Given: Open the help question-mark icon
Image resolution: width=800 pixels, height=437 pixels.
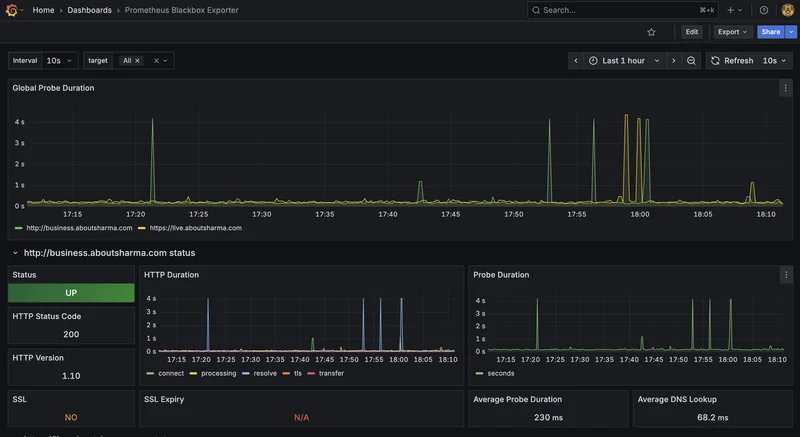Looking at the screenshot, I should point(763,10).
